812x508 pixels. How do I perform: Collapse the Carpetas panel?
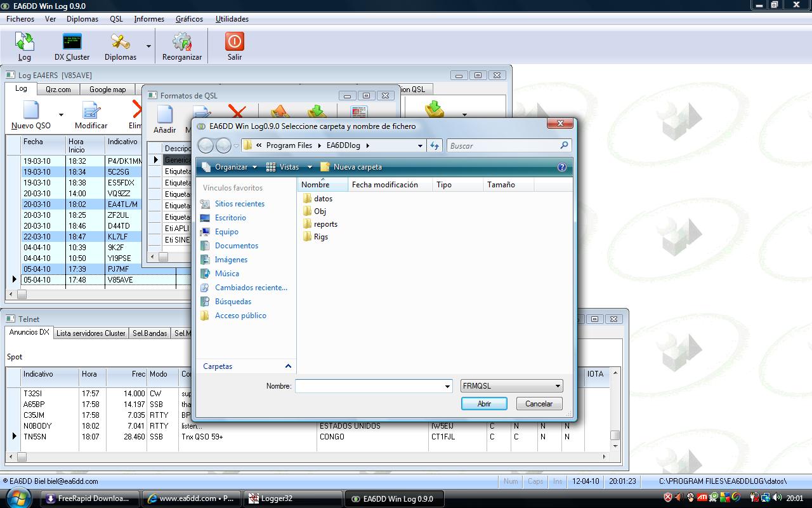point(288,366)
